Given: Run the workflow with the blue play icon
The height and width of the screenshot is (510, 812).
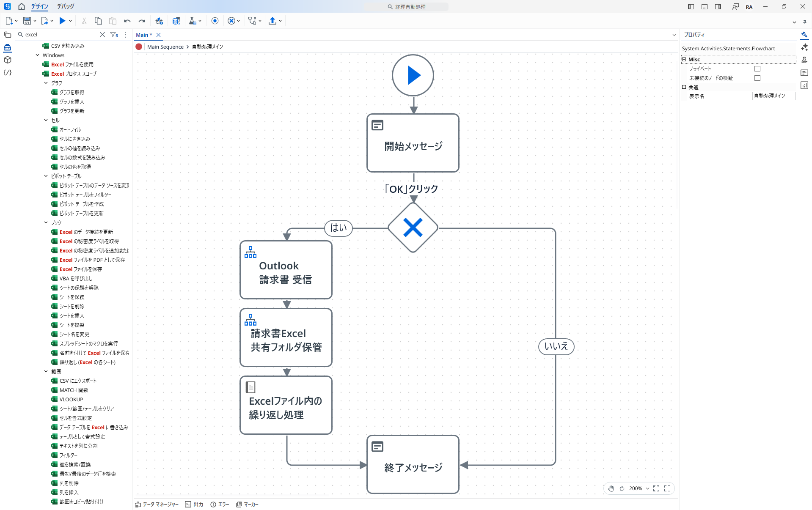Looking at the screenshot, I should 62,21.
